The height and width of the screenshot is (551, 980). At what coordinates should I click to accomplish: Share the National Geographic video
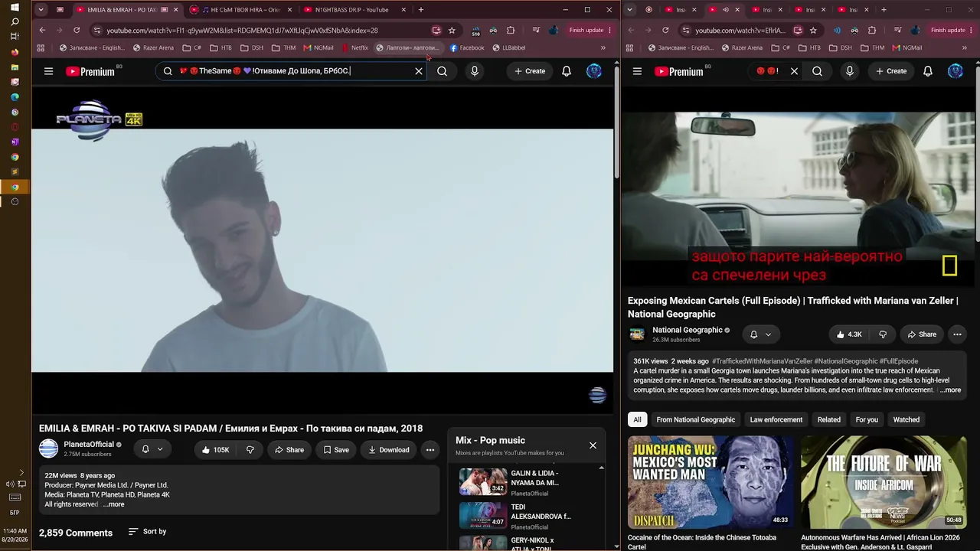922,334
